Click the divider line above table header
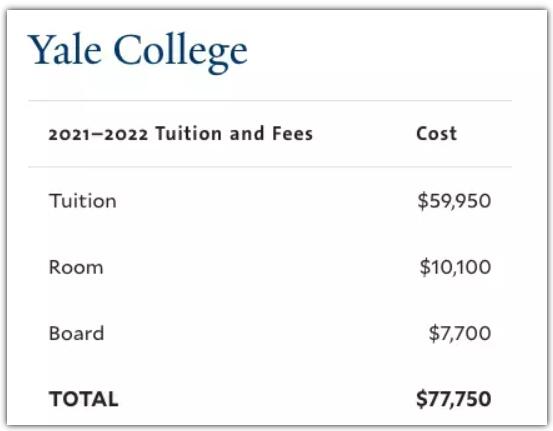The image size is (553, 431). (x=270, y=101)
